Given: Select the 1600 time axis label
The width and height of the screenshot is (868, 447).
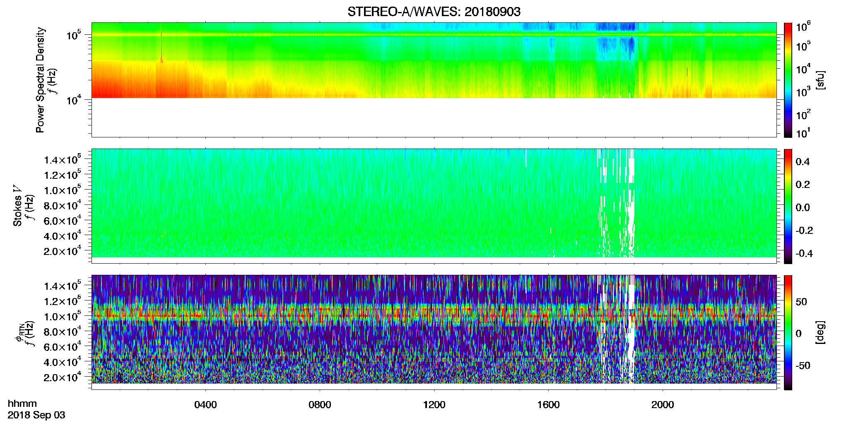Looking at the screenshot, I should (548, 405).
